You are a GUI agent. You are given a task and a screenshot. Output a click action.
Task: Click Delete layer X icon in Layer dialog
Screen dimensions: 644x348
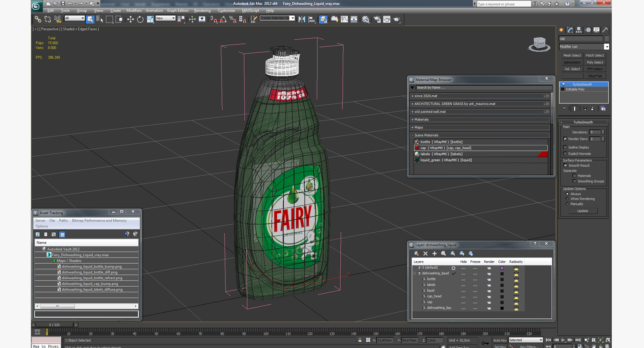[426, 254]
